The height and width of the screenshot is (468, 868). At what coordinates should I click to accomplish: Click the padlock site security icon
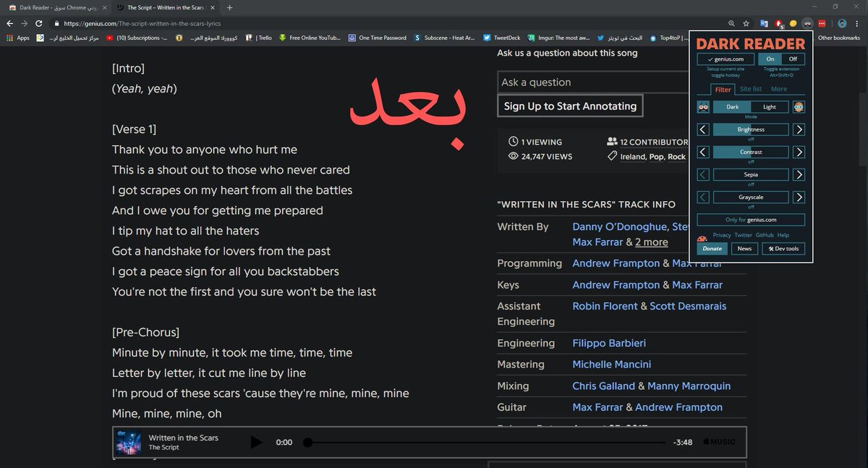click(56, 23)
